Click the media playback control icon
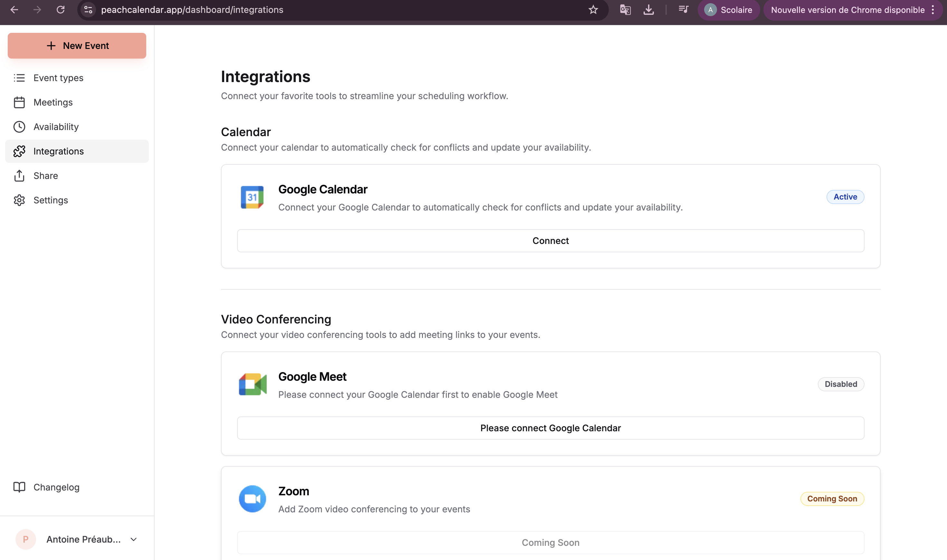 (x=684, y=10)
